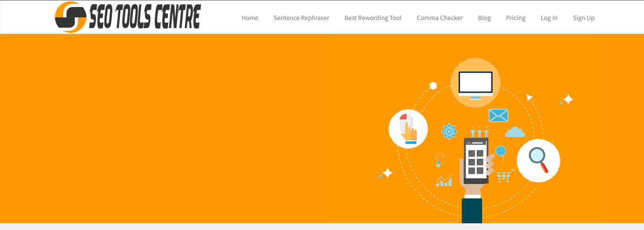Open the Sentence Rephraser tool
Image resolution: width=644 pixels, height=230 pixels.
click(x=301, y=18)
